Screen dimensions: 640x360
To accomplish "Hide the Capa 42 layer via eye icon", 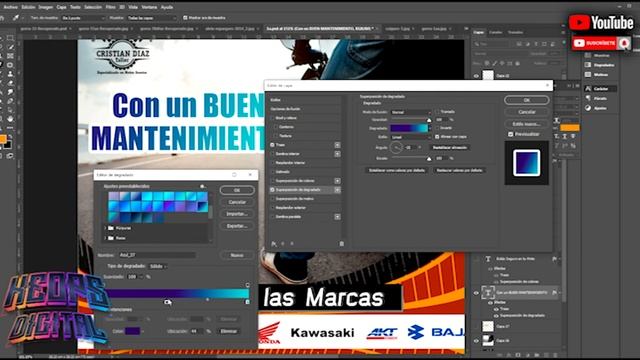I will coord(476,76).
